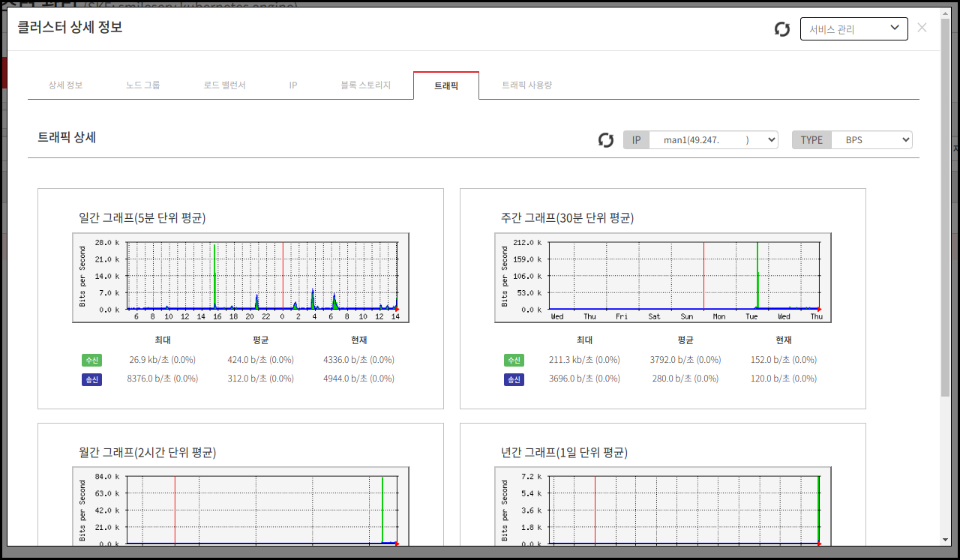
Task: Click the daily average 424.0 b/초
Action: point(260,360)
